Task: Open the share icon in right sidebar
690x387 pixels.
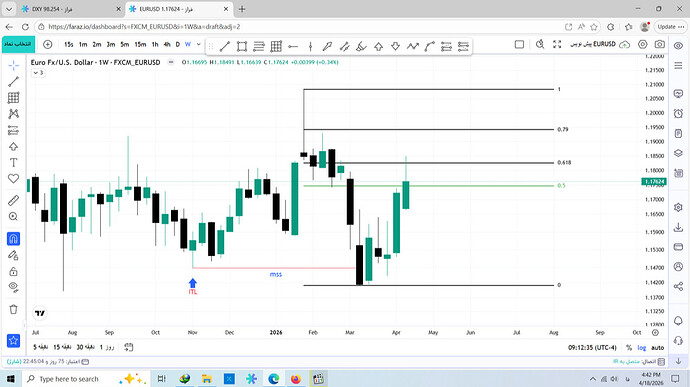Action: (679, 286)
